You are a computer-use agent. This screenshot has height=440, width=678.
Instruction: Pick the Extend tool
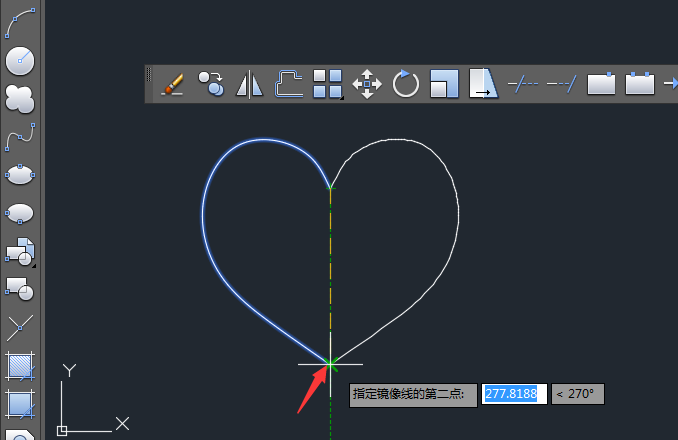click(x=562, y=84)
